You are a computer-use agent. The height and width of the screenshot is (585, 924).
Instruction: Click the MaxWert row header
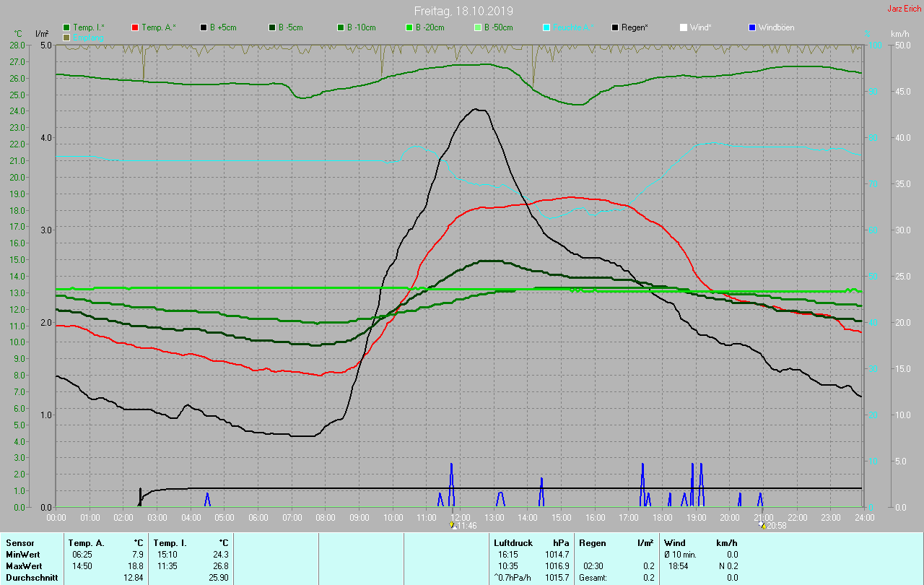25,566
